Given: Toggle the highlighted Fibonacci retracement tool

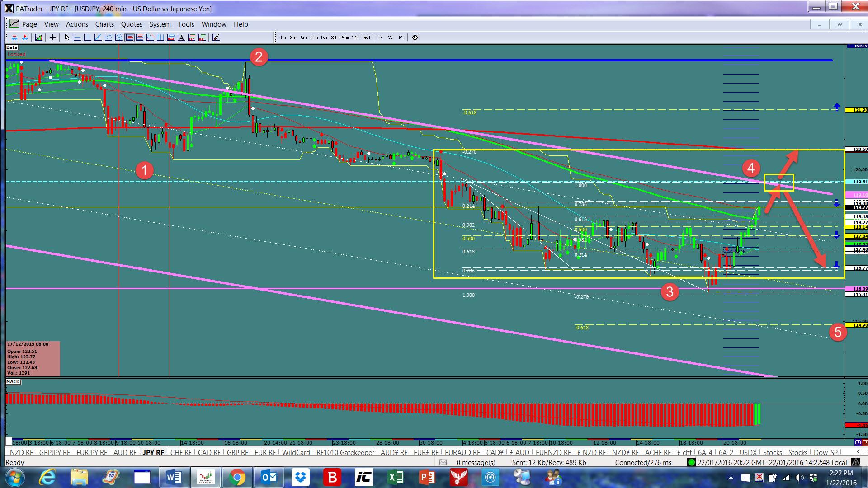Looking at the screenshot, I should (129, 38).
